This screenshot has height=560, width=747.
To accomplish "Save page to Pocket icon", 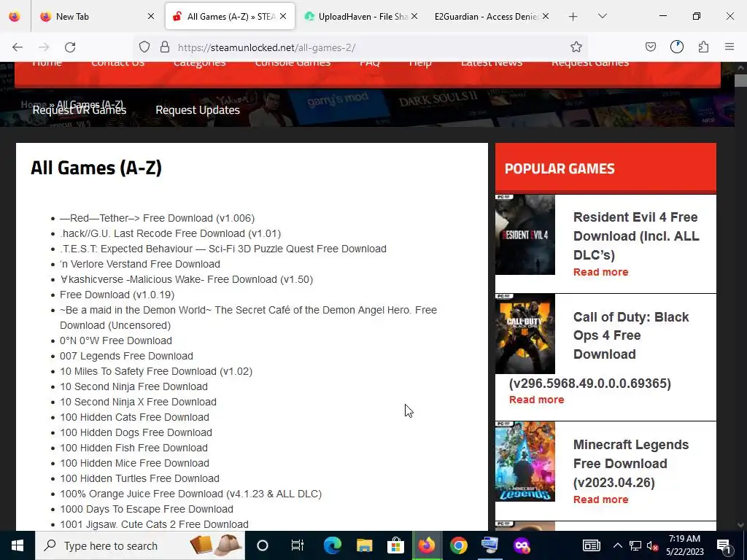I will 650,47.
